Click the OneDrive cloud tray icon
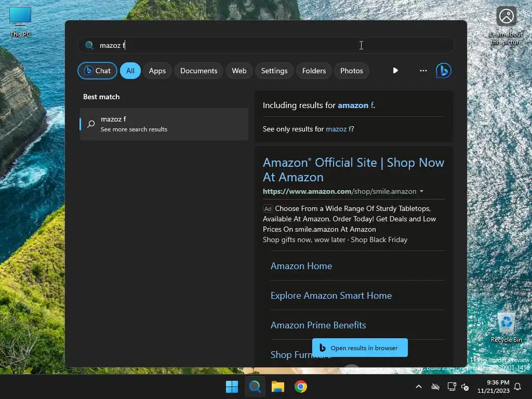 (435, 387)
